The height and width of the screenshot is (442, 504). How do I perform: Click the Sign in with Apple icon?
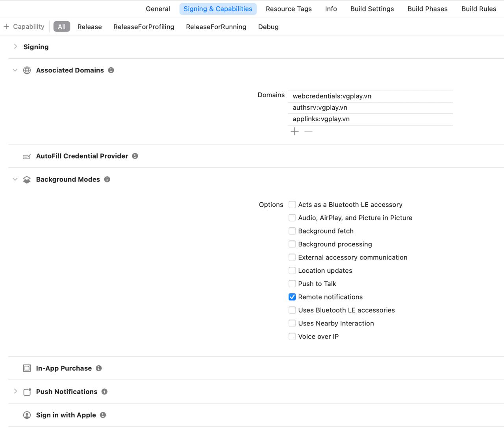tap(27, 415)
